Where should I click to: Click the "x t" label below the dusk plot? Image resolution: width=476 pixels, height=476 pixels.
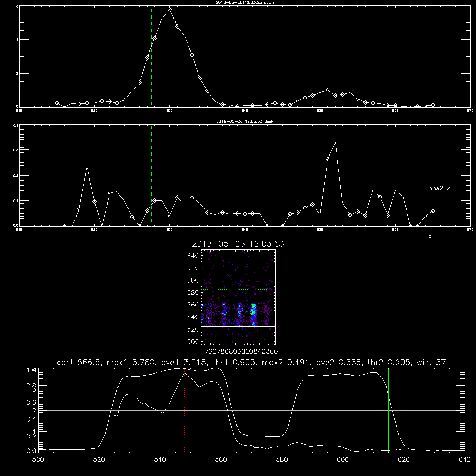433,236
